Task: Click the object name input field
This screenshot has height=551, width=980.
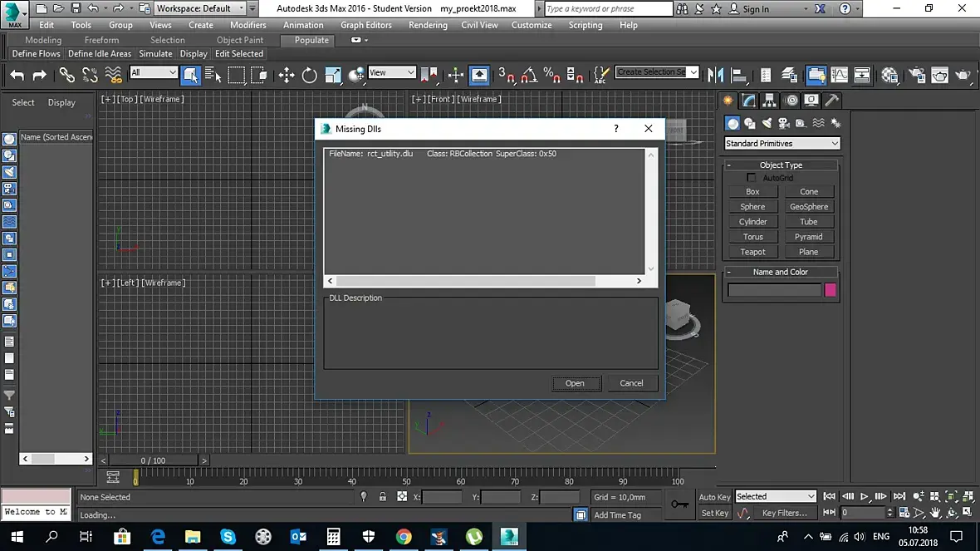Action: pos(774,289)
